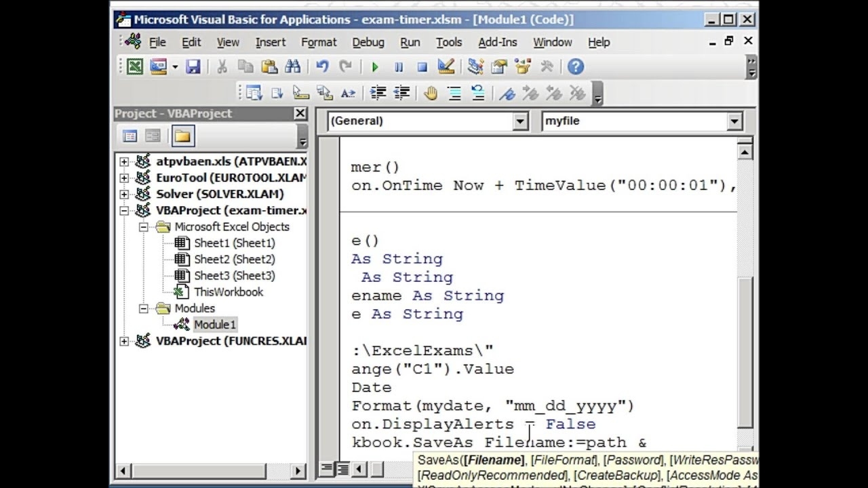Click View Code icon in Project pane
This screenshot has width=868, height=488.
tap(130, 136)
